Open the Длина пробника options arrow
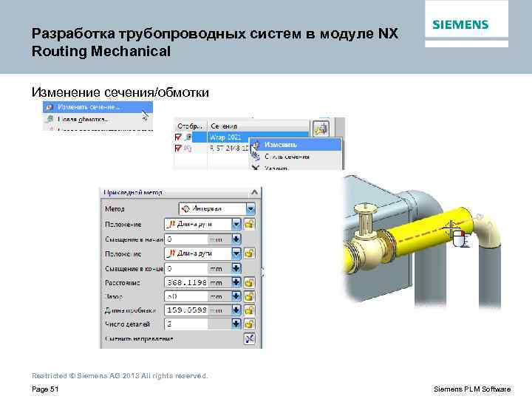The image size is (532, 399). click(x=236, y=310)
